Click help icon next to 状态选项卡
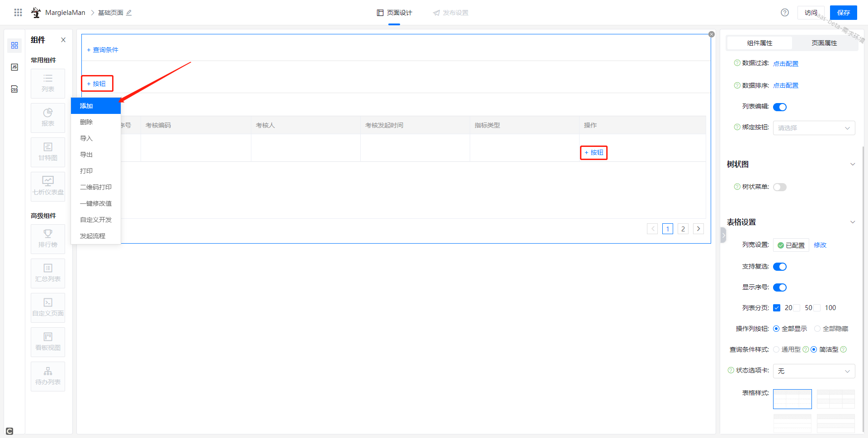The image size is (868, 438). point(731,370)
